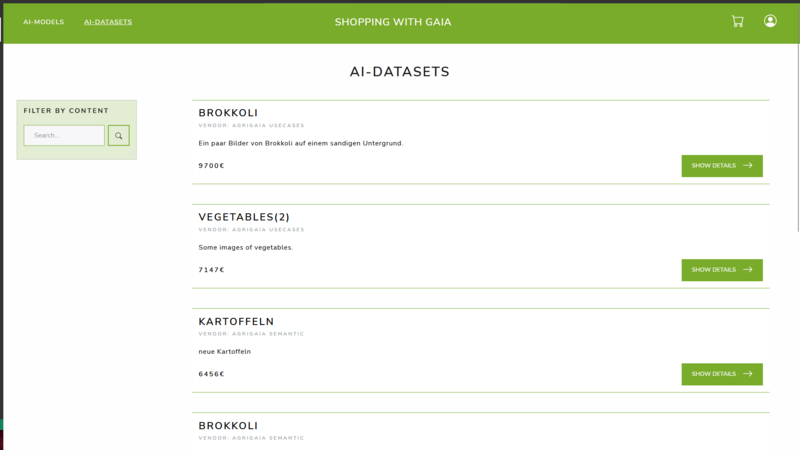Screen dimensions: 800x450
Task: Click arrow on Vegetables(2) Show Details
Action: pos(748,269)
